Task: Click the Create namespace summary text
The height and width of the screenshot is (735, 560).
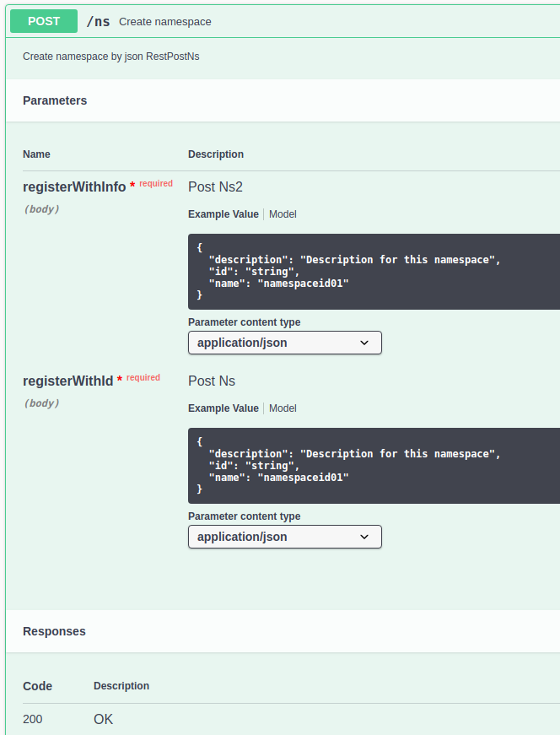Action: 165,22
